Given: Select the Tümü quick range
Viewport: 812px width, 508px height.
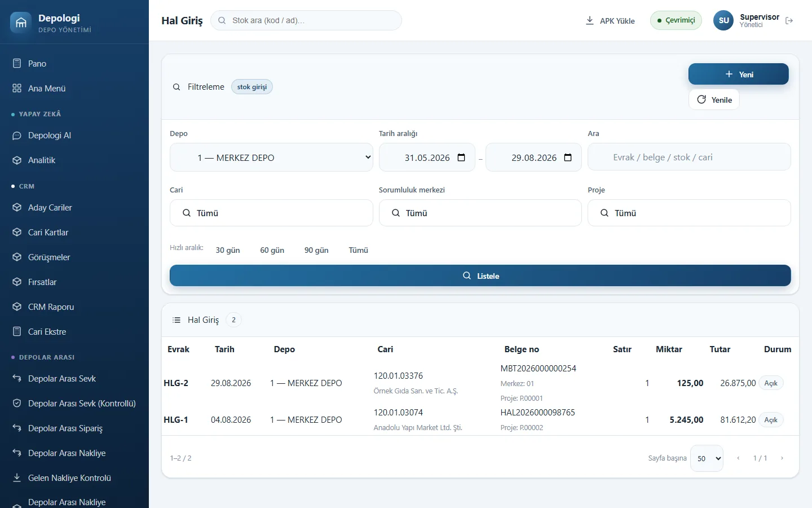Looking at the screenshot, I should [x=359, y=250].
